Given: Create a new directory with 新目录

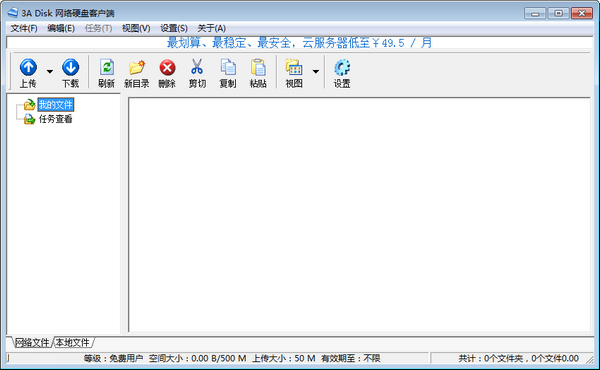Looking at the screenshot, I should coord(137,72).
